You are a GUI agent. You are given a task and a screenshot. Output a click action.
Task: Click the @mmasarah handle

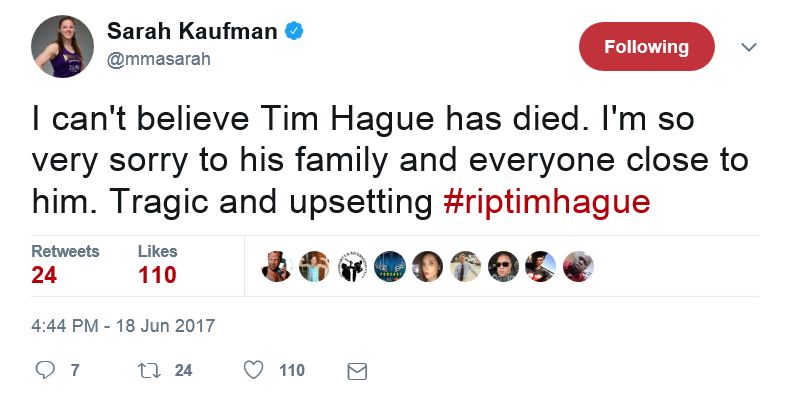click(160, 59)
